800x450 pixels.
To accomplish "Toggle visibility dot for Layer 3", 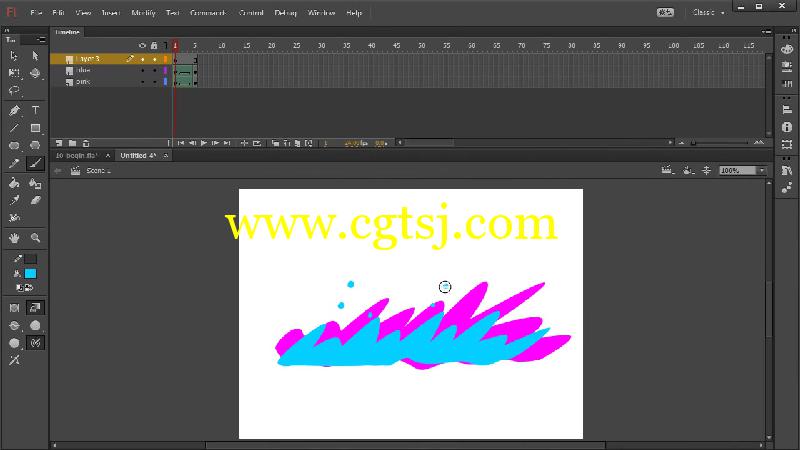I will pos(142,59).
